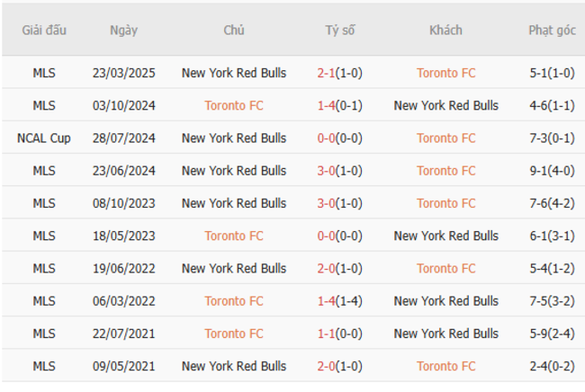Click the 'Khách' away team header
The height and width of the screenshot is (392, 585).
tap(445, 30)
